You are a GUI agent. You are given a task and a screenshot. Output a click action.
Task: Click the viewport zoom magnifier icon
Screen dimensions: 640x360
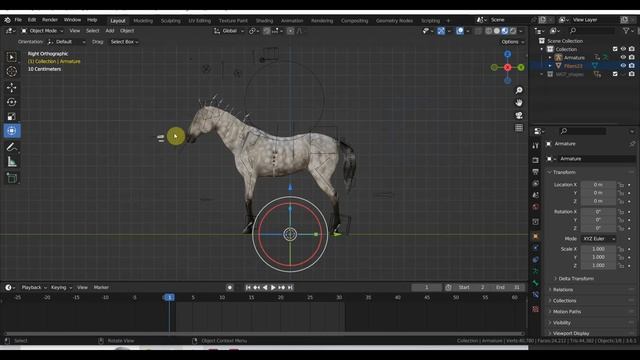pos(519,90)
